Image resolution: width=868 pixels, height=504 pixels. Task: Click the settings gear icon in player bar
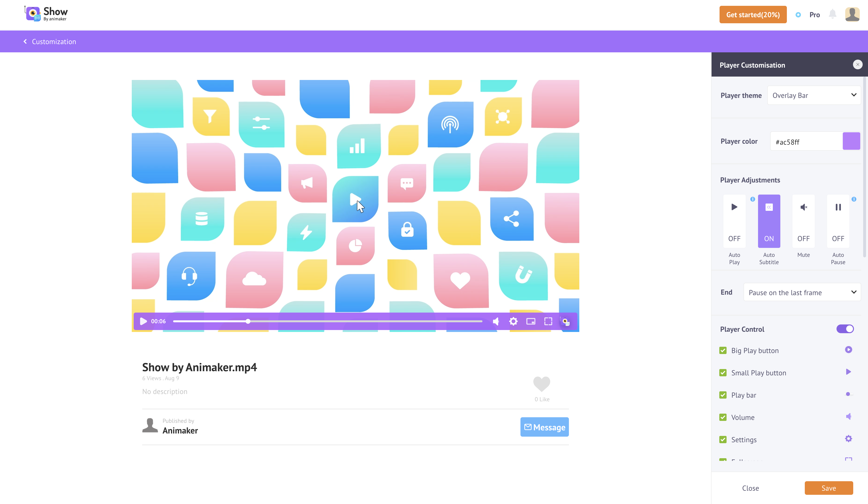click(x=514, y=321)
